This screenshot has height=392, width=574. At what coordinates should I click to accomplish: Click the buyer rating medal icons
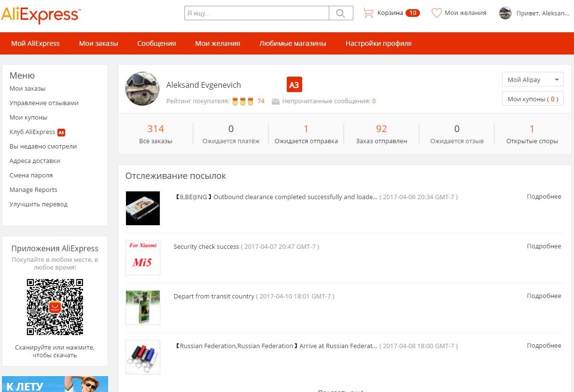click(243, 101)
